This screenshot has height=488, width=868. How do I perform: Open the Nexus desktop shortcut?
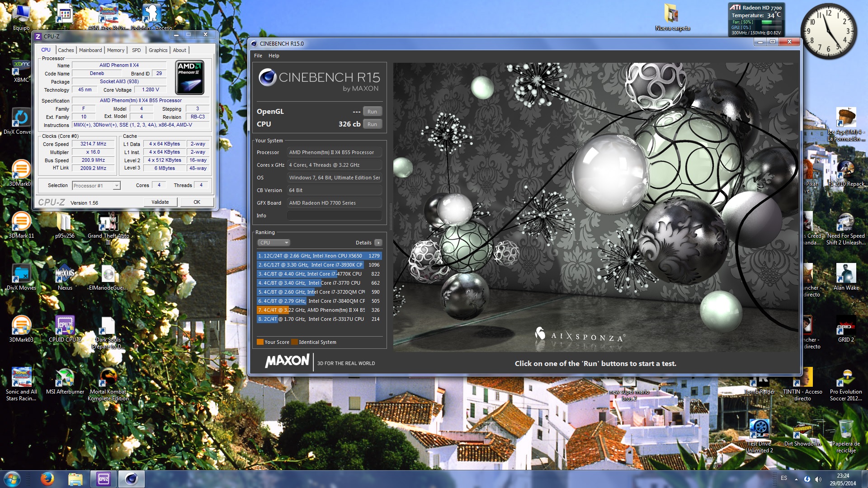point(65,274)
